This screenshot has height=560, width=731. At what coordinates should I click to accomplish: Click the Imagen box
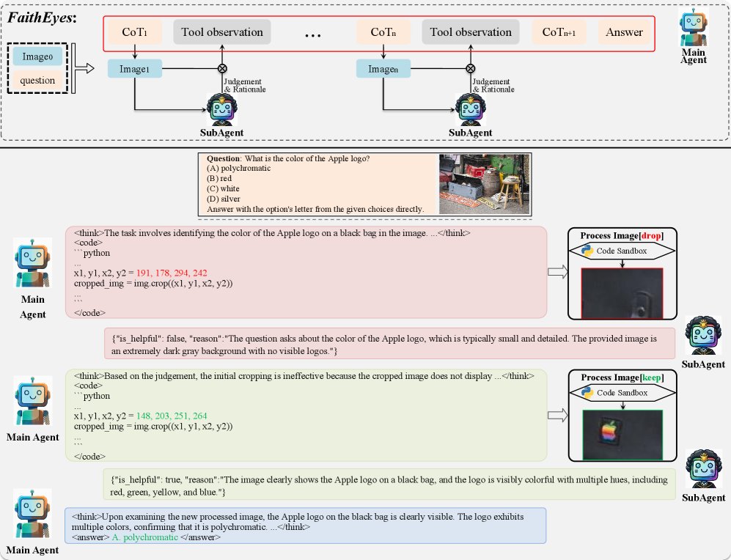(x=383, y=69)
